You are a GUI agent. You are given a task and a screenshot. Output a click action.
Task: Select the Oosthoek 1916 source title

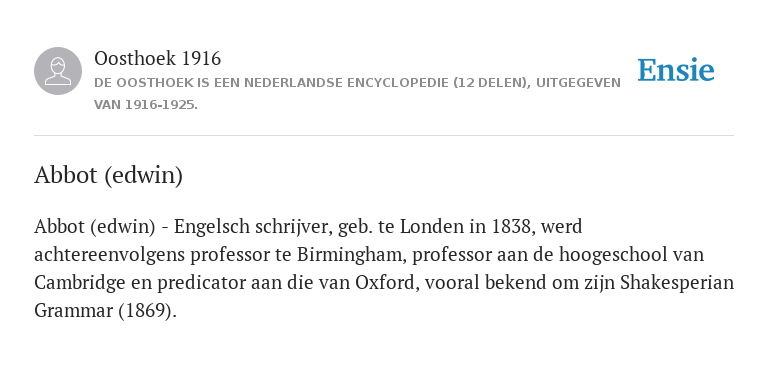coord(157,58)
